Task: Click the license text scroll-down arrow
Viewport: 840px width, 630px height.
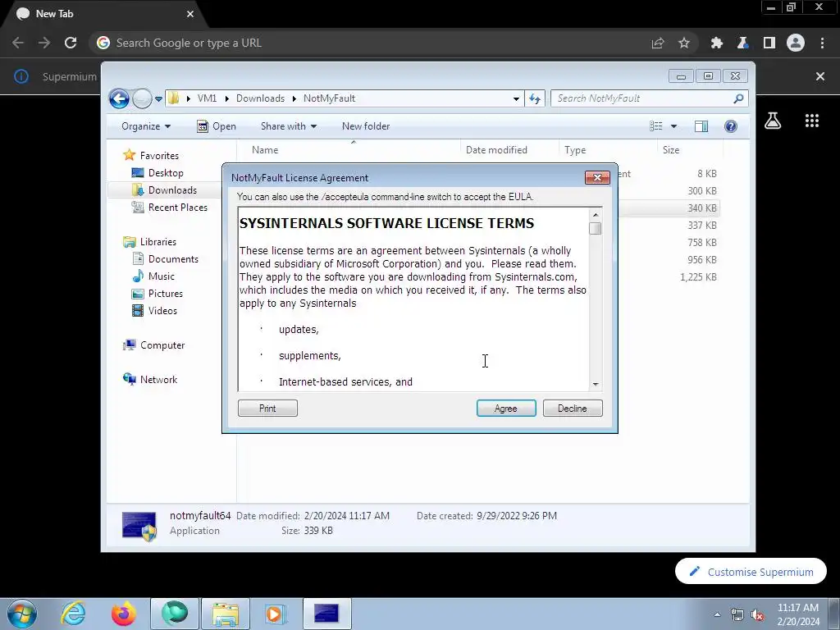Action: click(596, 385)
